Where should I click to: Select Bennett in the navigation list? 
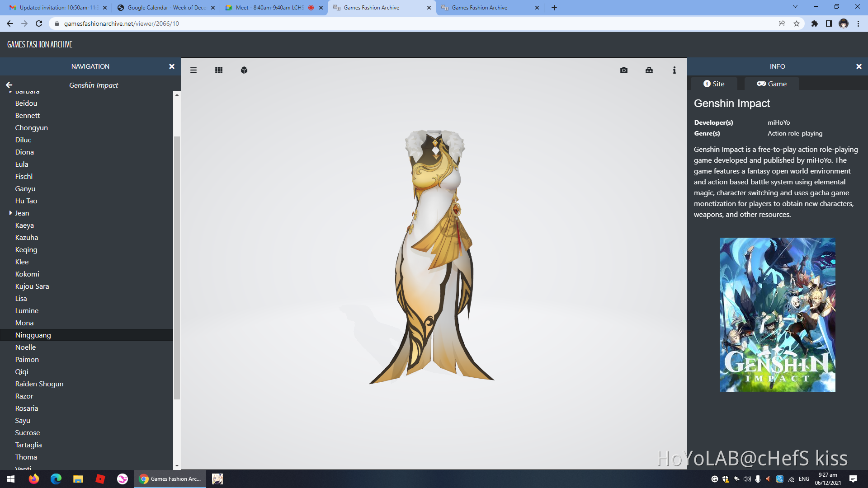click(x=28, y=116)
